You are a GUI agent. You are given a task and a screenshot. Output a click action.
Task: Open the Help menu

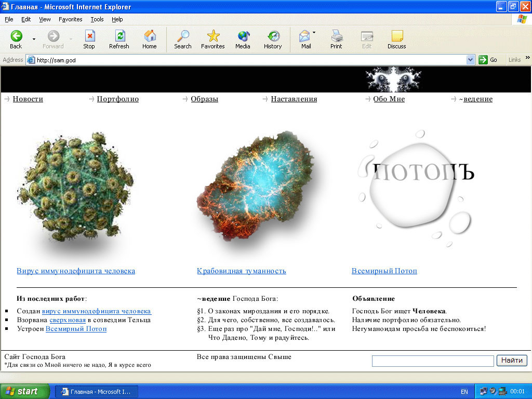pyautogui.click(x=117, y=19)
